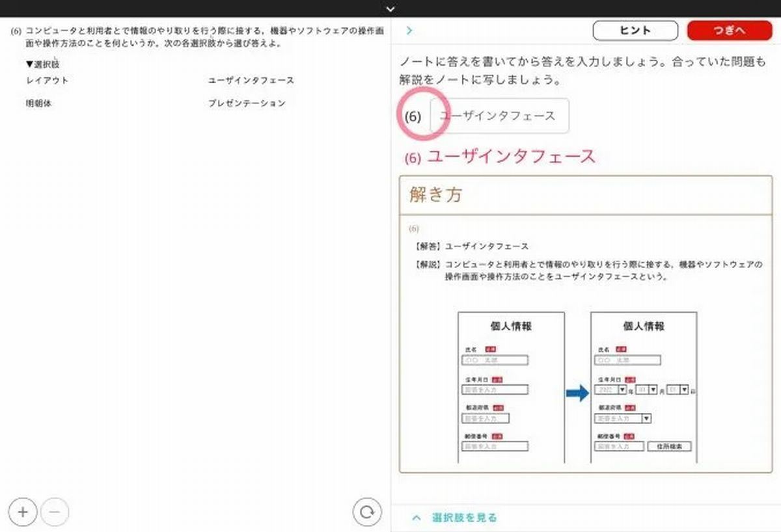Click the ▼選択肢 disclosure triangle
This screenshot has height=532, width=781.
click(x=29, y=64)
